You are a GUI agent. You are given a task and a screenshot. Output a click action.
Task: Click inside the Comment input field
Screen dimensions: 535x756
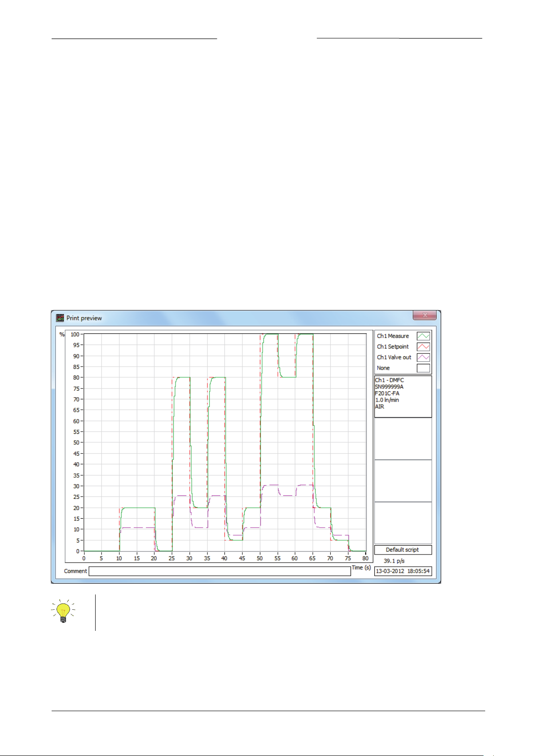click(x=219, y=571)
